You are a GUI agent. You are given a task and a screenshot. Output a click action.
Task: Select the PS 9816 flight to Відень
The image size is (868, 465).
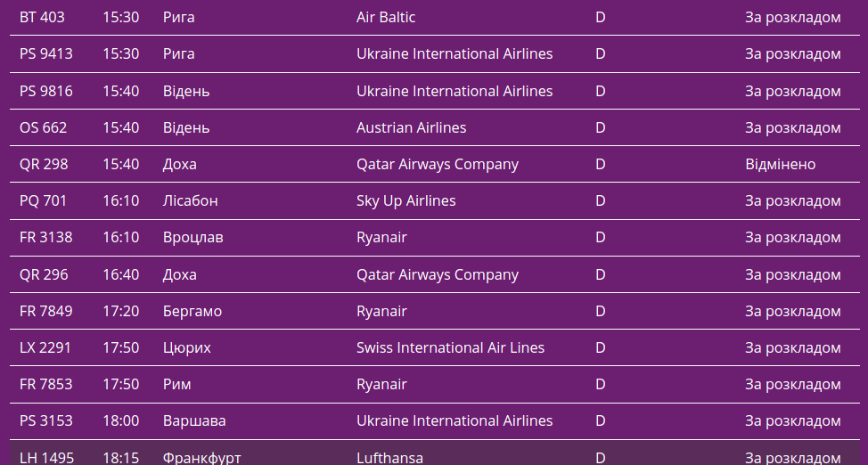(46, 91)
